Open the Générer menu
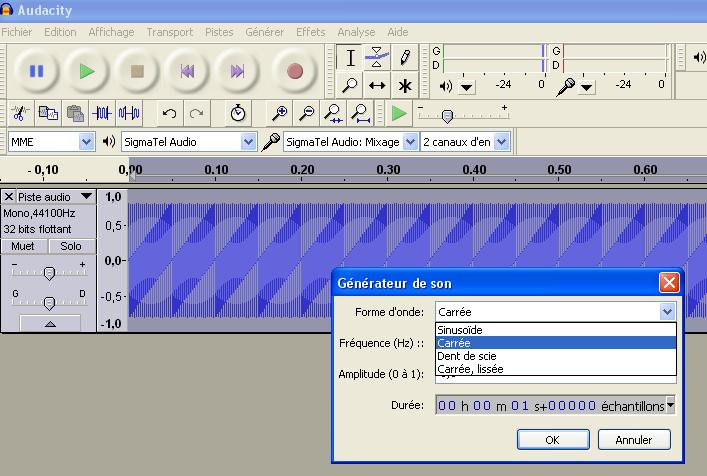707x476 pixels. 265,32
